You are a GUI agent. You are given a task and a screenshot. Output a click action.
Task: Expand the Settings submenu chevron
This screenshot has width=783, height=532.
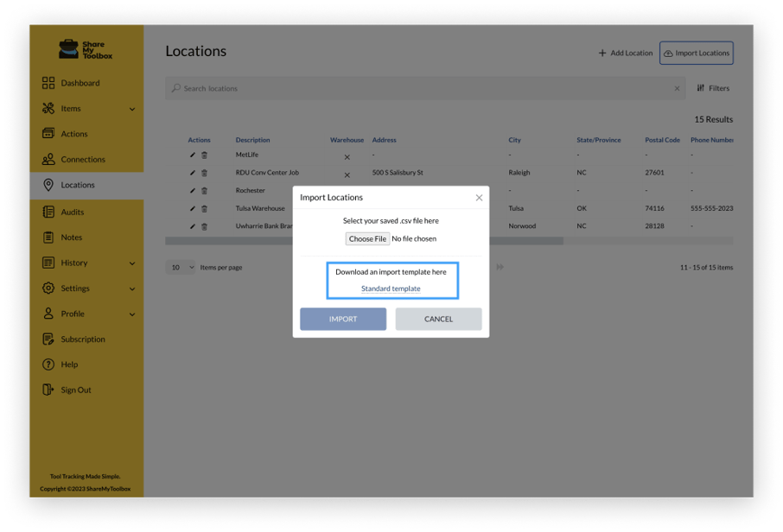click(132, 288)
